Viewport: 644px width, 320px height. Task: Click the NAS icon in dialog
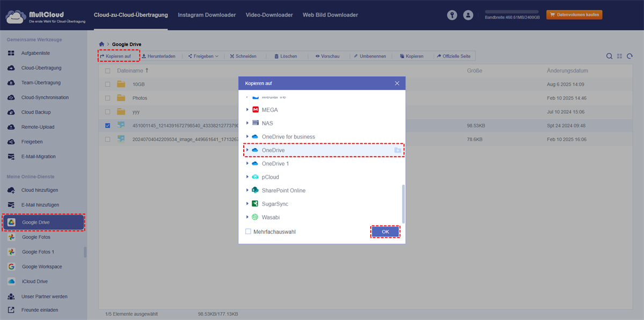pos(255,123)
